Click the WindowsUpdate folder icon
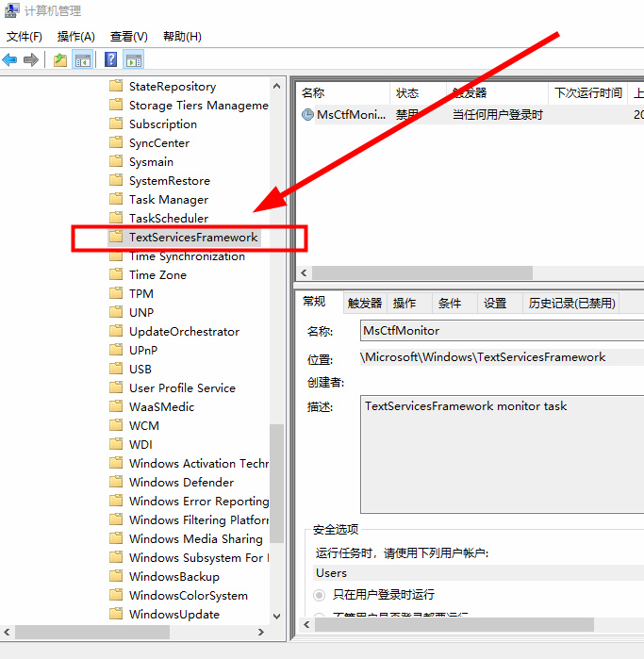The height and width of the screenshot is (659, 644). [x=116, y=615]
